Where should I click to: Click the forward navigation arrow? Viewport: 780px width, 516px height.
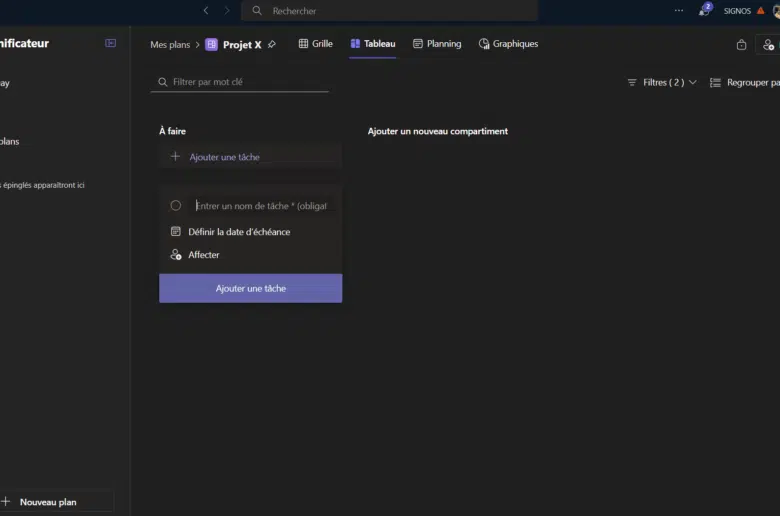[227, 11]
